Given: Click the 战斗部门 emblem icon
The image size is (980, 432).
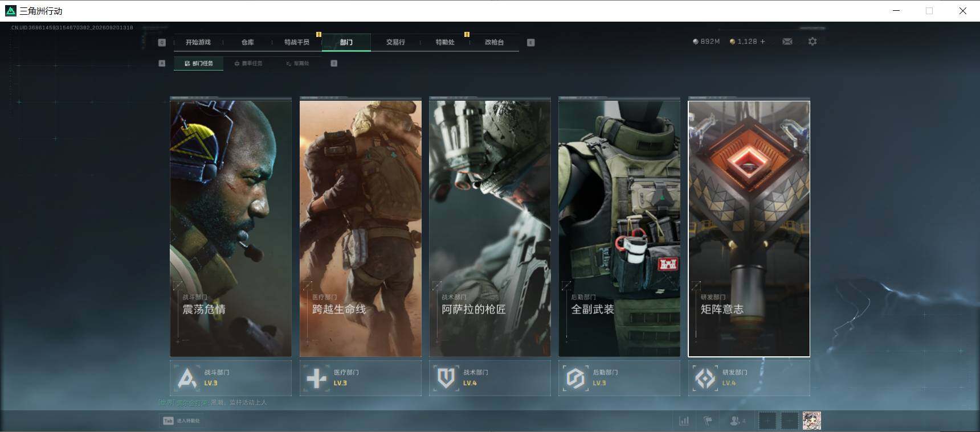Looking at the screenshot, I should click(187, 378).
